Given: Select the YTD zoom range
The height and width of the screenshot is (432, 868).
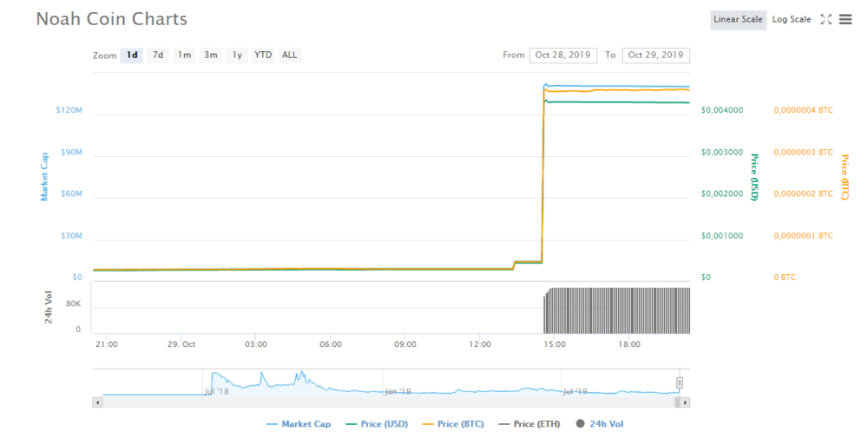Looking at the screenshot, I should 263,56.
